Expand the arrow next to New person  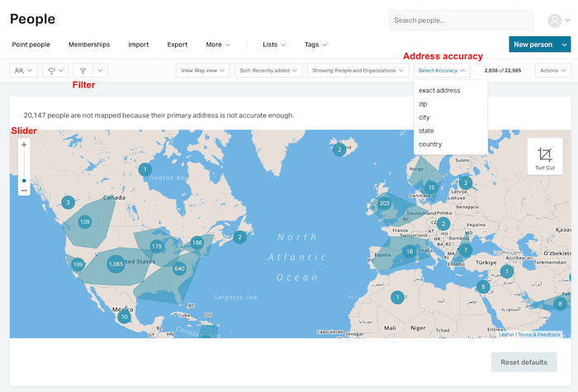point(565,45)
